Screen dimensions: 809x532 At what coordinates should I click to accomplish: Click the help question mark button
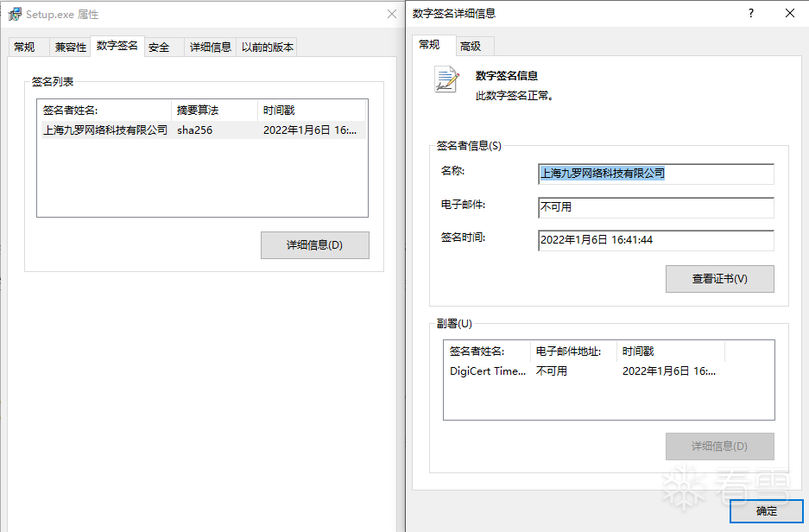(750, 14)
